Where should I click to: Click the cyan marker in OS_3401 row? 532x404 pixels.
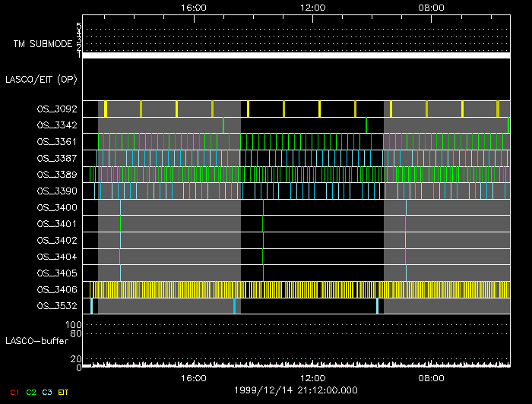point(120,223)
